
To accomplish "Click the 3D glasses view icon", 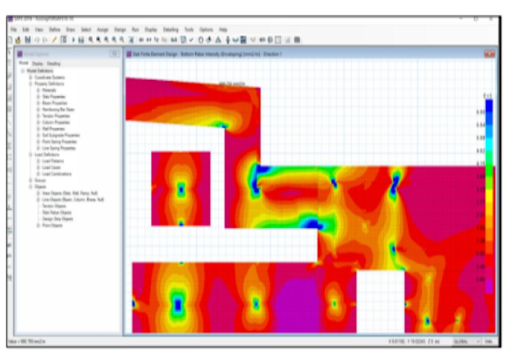I will click(174, 40).
